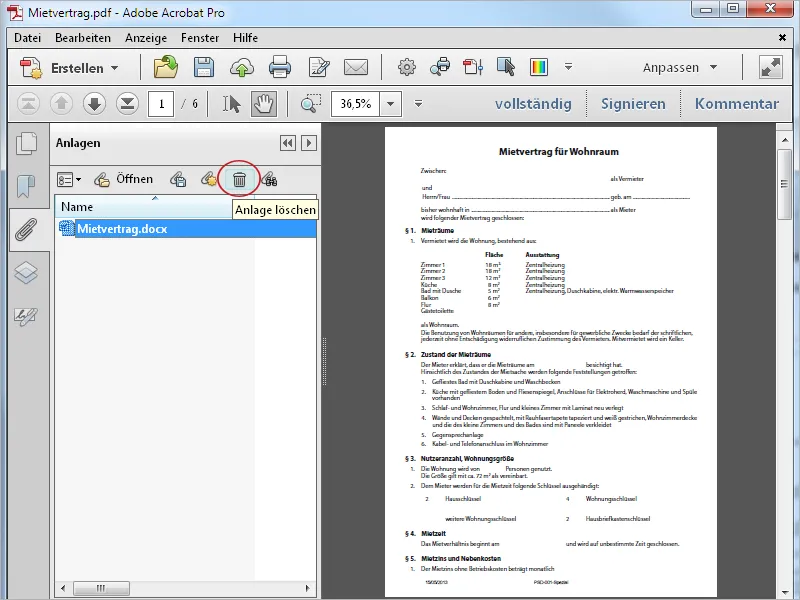Click the attachments list scroll right arrow
The height and width of the screenshot is (600, 800).
[308, 588]
